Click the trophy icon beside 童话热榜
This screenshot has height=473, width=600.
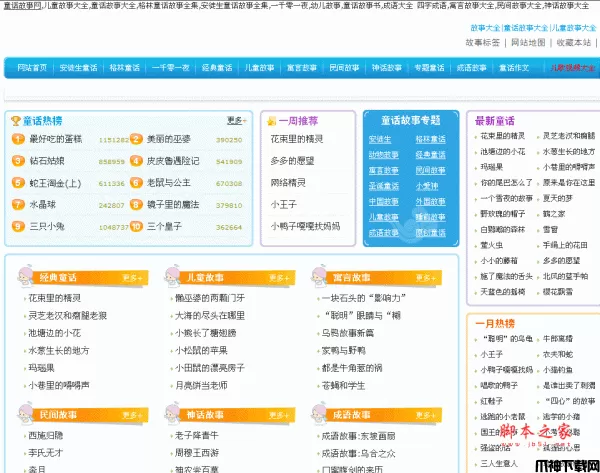pyautogui.click(x=16, y=120)
